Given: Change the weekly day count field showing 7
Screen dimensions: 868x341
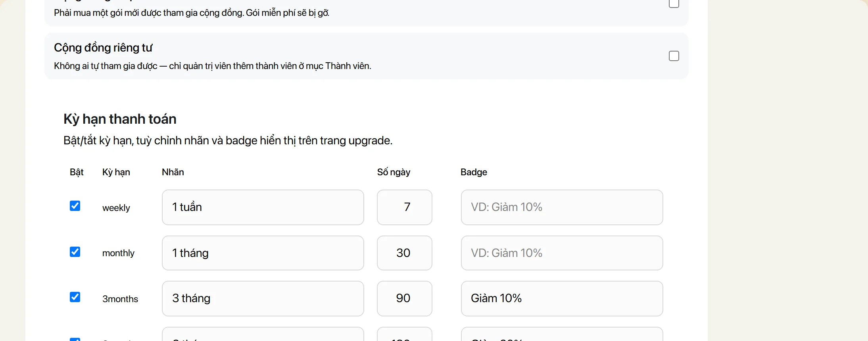Looking at the screenshot, I should (x=404, y=207).
